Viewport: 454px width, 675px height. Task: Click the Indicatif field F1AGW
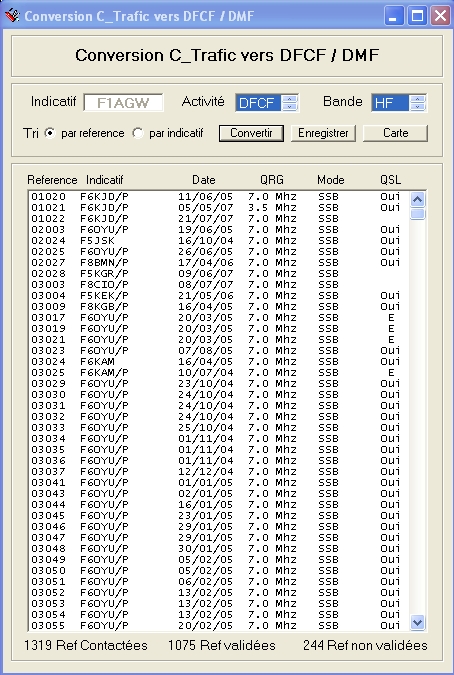point(124,103)
